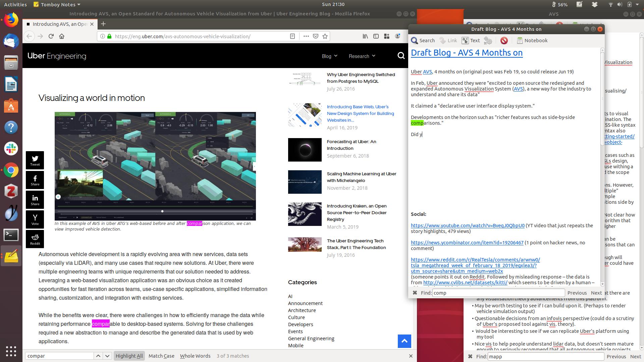Bookmark page with the star icon
This screenshot has width=644, height=362.
[325, 36]
